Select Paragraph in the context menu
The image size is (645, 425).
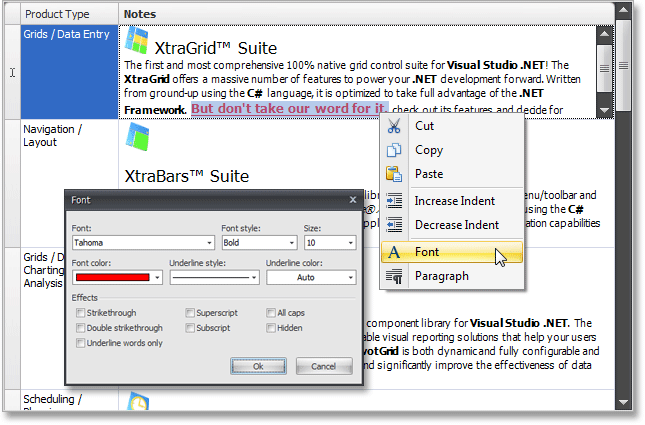pos(452,276)
